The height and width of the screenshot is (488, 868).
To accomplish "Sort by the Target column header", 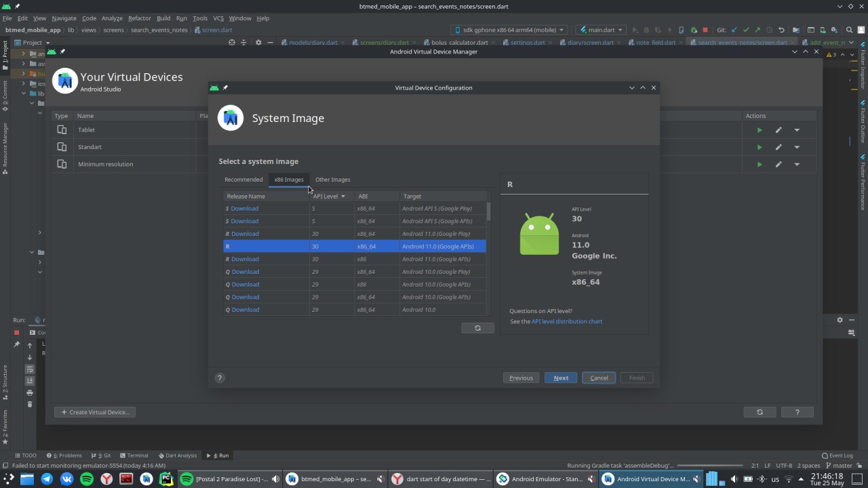I will coord(443,196).
